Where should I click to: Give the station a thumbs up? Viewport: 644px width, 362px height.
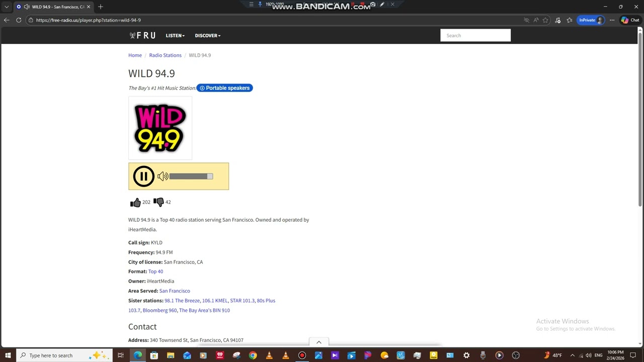[135, 202]
